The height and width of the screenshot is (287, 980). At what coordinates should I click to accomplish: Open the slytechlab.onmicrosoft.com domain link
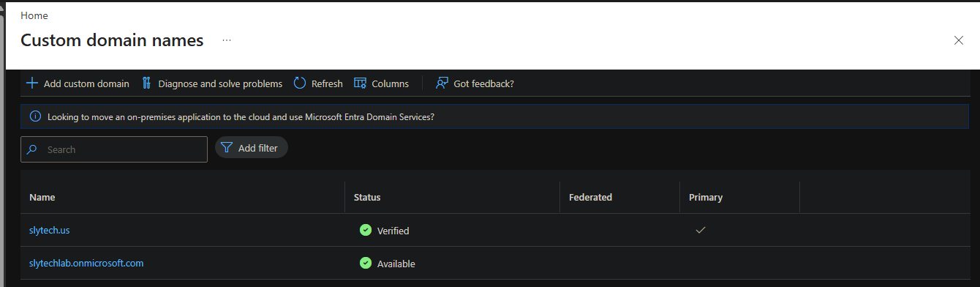click(x=86, y=263)
